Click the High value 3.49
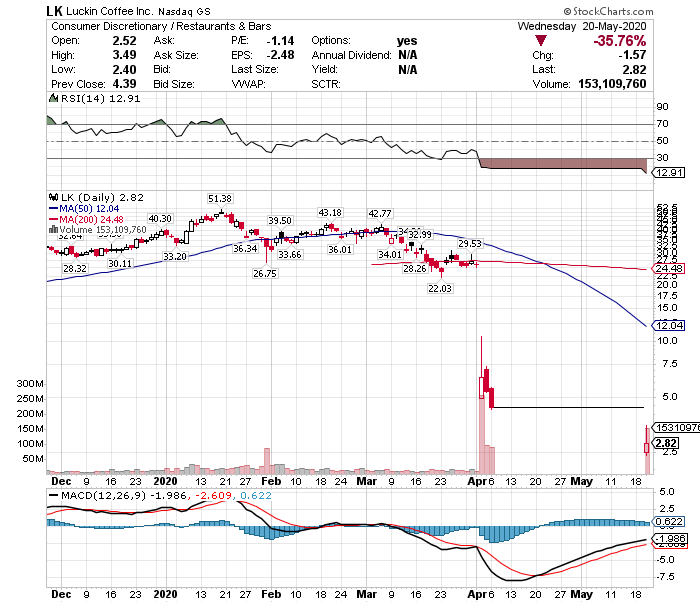 click(124, 55)
